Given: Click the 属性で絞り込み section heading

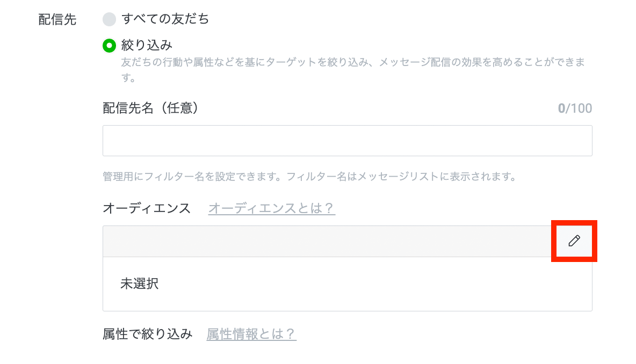Looking at the screenshot, I should [147, 334].
